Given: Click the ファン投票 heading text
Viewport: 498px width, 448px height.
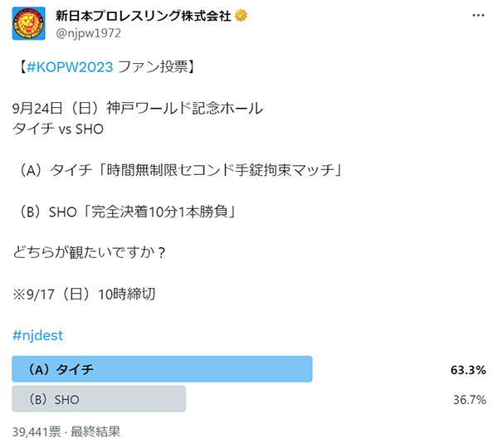Looking at the screenshot, I should pyautogui.click(x=153, y=67).
